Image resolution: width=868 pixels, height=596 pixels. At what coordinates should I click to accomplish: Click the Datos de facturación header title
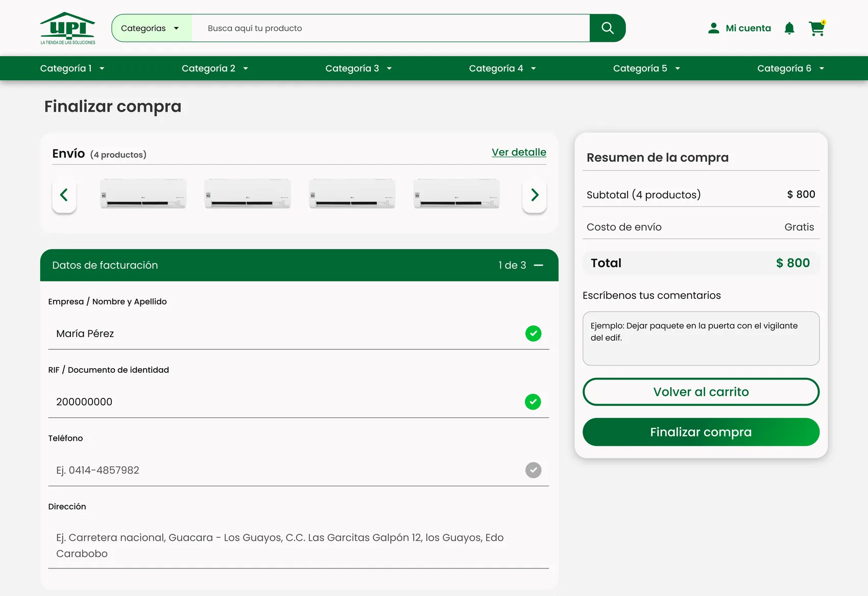tap(105, 266)
